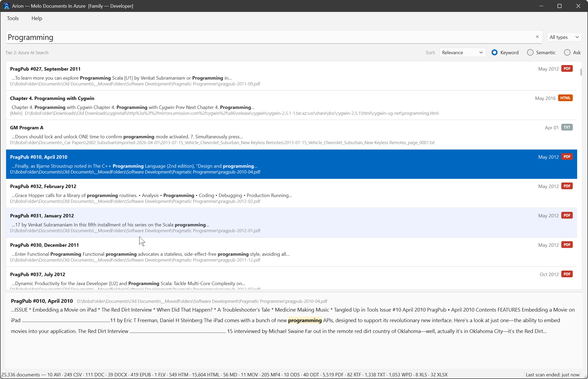Click the window resize grip in bottom corner
The image size is (588, 379).
585,376
